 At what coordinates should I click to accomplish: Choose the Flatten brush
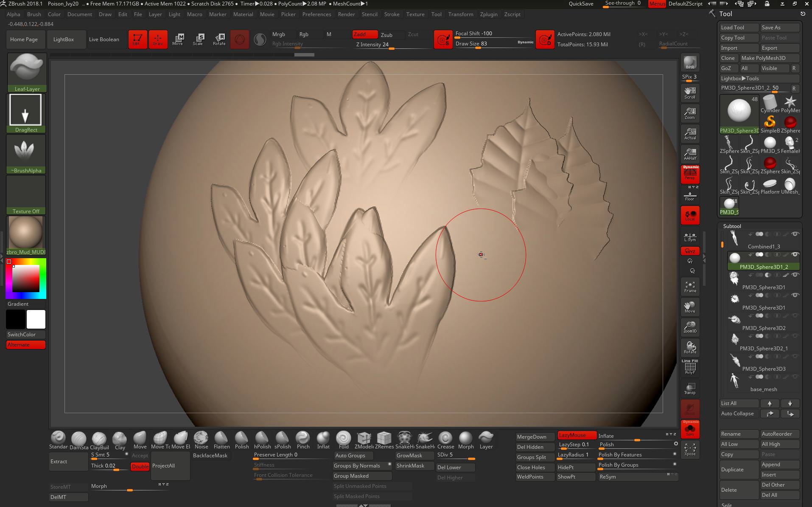tap(221, 440)
